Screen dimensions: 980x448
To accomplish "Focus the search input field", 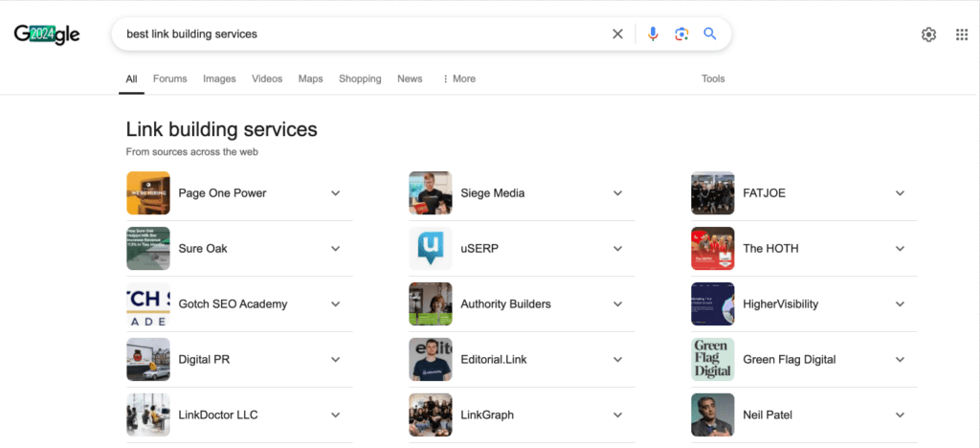I will tap(363, 34).
